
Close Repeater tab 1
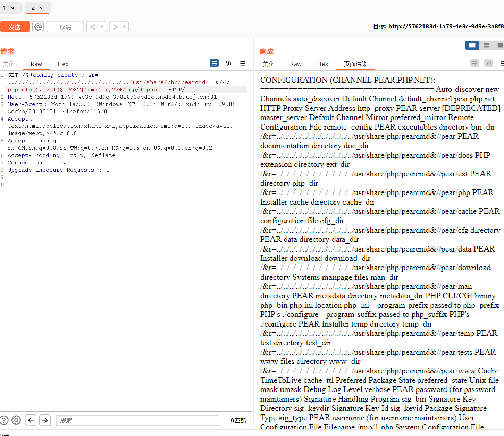click(12, 8)
